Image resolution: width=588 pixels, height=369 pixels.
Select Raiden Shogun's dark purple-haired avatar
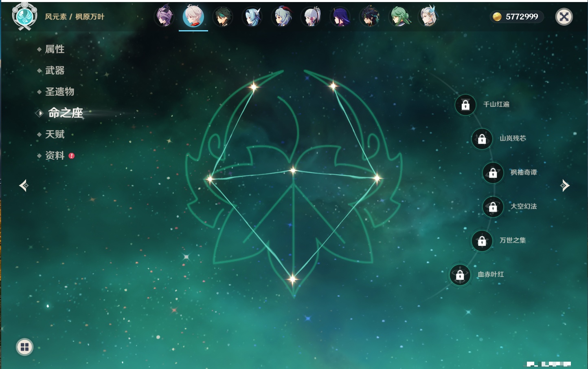[x=340, y=17]
